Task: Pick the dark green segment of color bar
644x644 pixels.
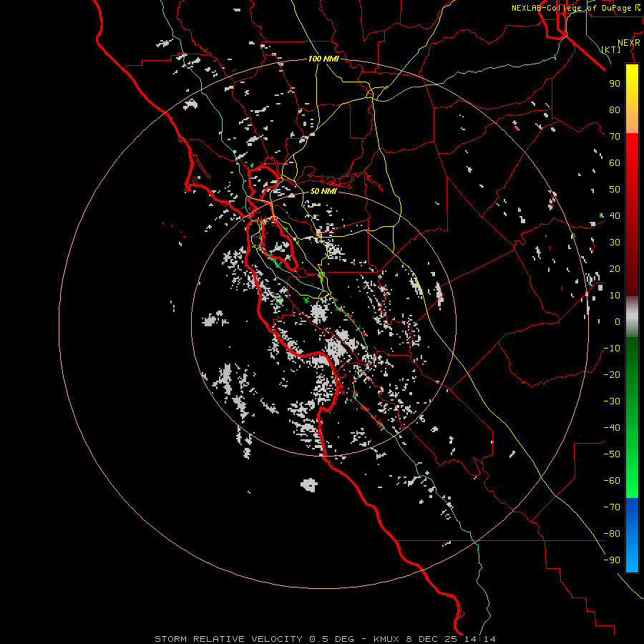Action: point(632,353)
